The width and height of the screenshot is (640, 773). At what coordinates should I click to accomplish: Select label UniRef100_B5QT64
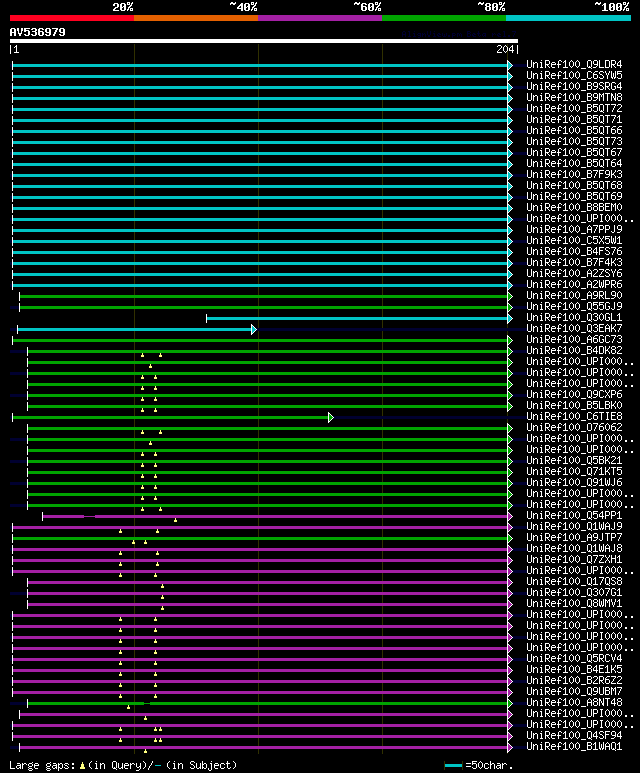click(x=574, y=164)
